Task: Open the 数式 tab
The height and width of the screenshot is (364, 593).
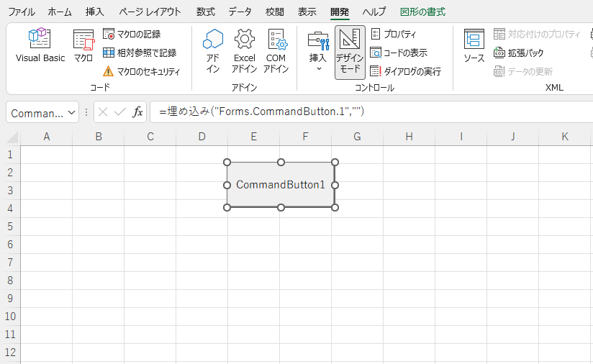Action: [205, 12]
